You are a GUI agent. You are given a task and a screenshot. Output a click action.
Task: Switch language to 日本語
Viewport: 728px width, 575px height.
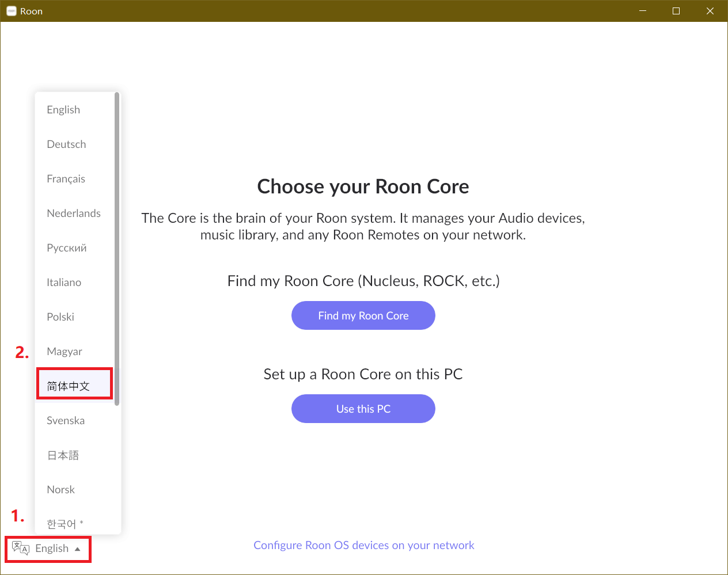pos(63,455)
